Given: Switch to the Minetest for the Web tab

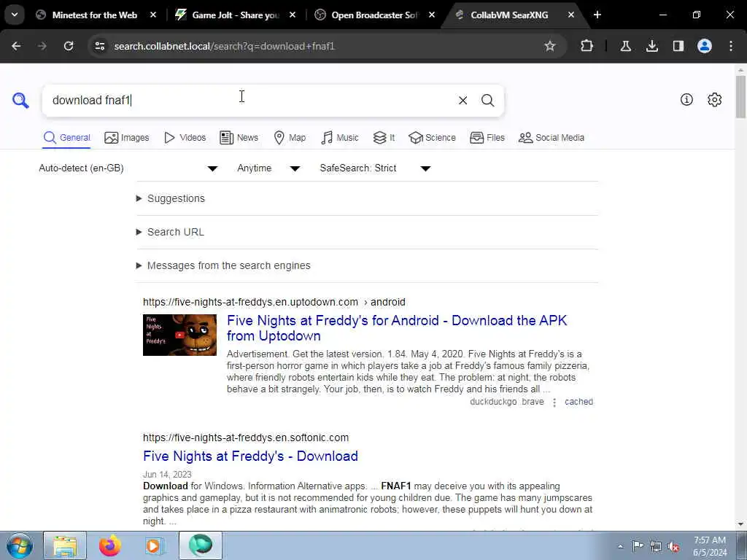Looking at the screenshot, I should [x=94, y=15].
